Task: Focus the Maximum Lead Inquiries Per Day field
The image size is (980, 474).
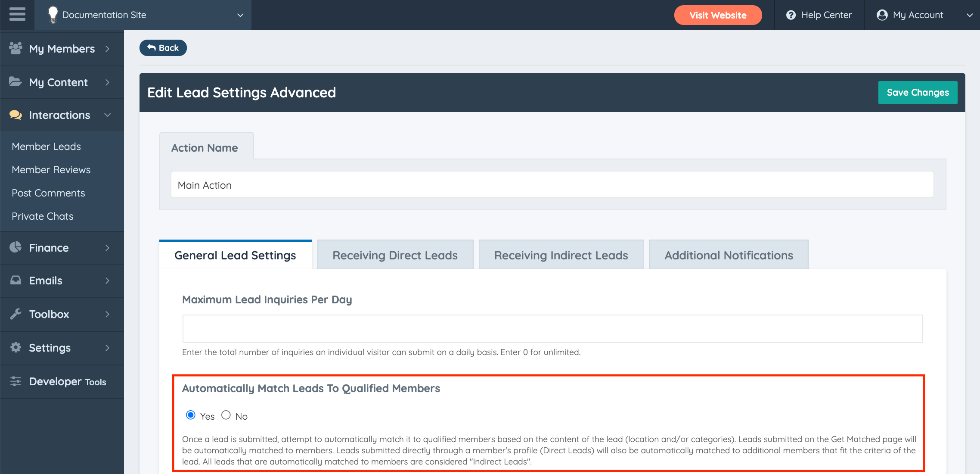Action: [x=552, y=329]
